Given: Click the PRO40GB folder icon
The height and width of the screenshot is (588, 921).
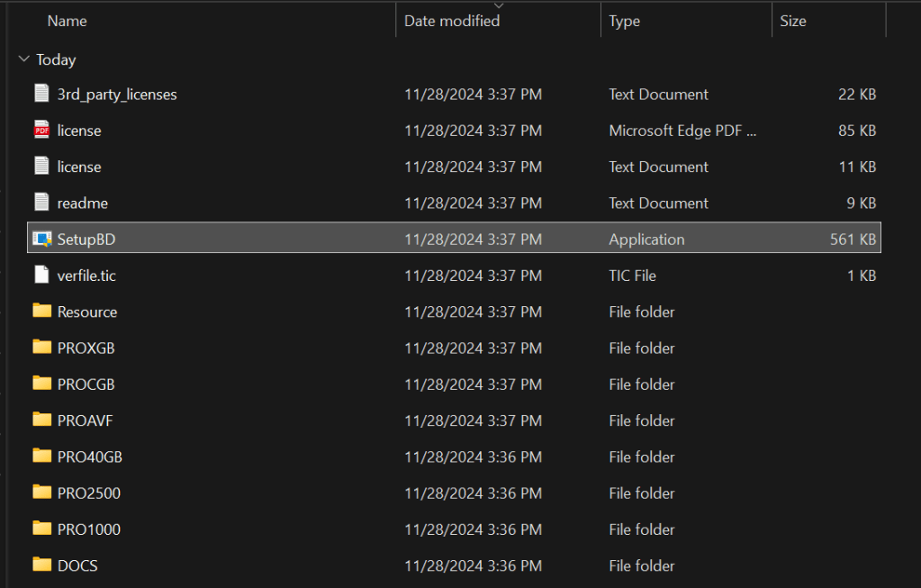Looking at the screenshot, I should click(x=41, y=456).
